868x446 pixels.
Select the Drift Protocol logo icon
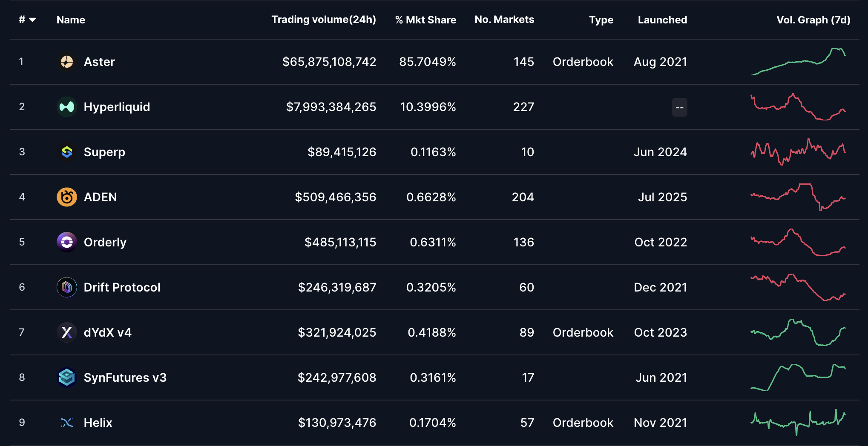(67, 287)
